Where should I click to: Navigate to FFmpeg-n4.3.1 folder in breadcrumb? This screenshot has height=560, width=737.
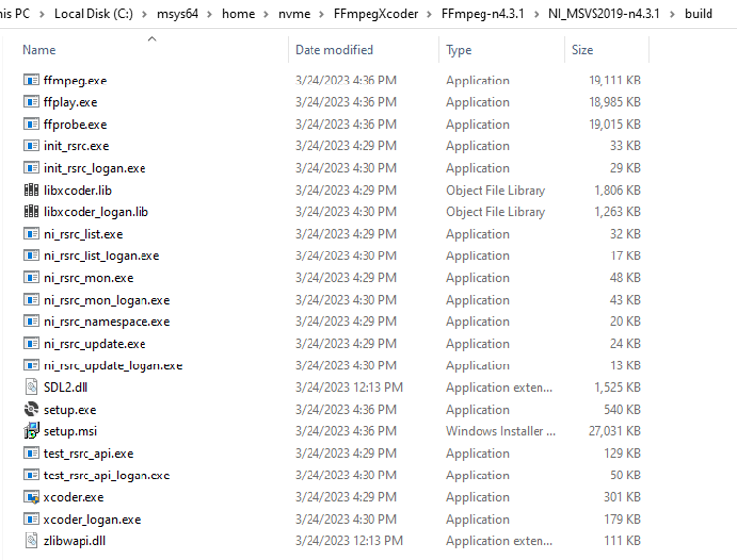click(482, 13)
